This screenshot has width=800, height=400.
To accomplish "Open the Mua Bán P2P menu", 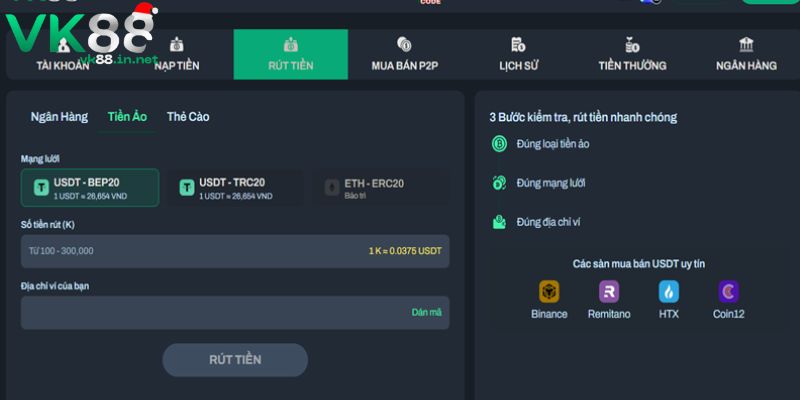I will click(x=404, y=54).
